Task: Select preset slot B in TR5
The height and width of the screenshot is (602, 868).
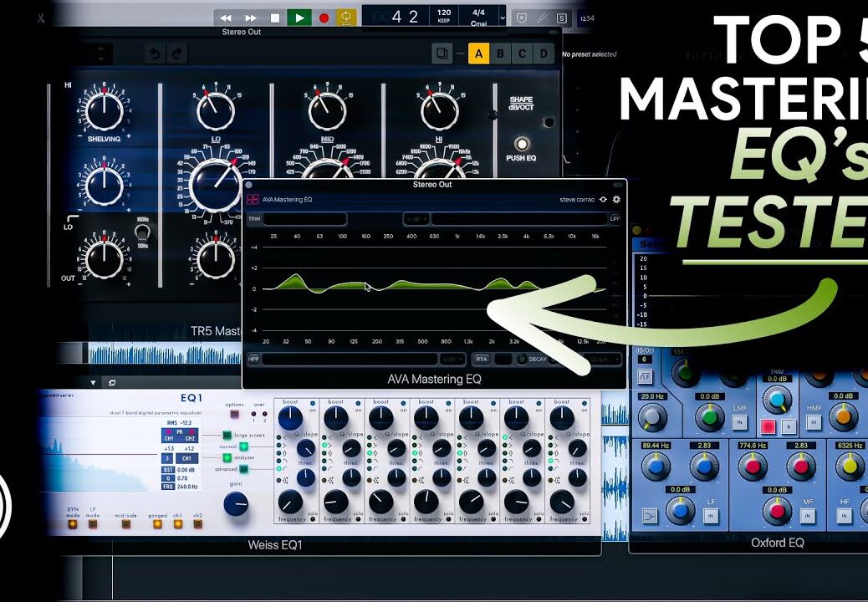Action: [500, 54]
